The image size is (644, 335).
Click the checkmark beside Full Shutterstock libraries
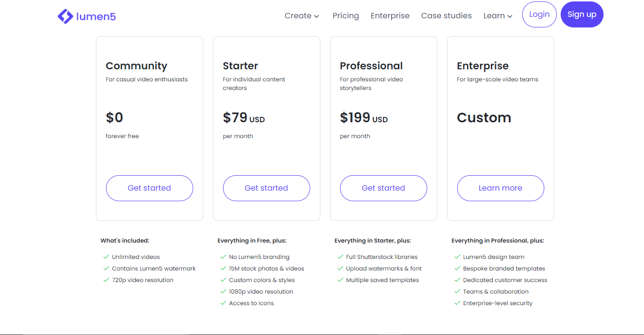pyautogui.click(x=340, y=257)
